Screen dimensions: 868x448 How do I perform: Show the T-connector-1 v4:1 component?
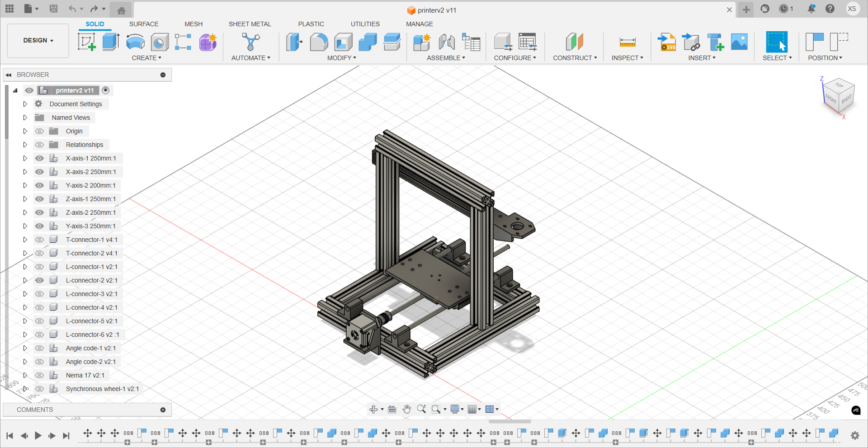(x=40, y=240)
